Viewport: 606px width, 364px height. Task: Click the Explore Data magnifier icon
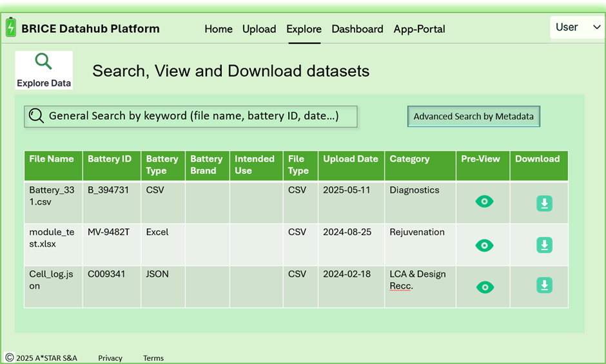(x=43, y=61)
